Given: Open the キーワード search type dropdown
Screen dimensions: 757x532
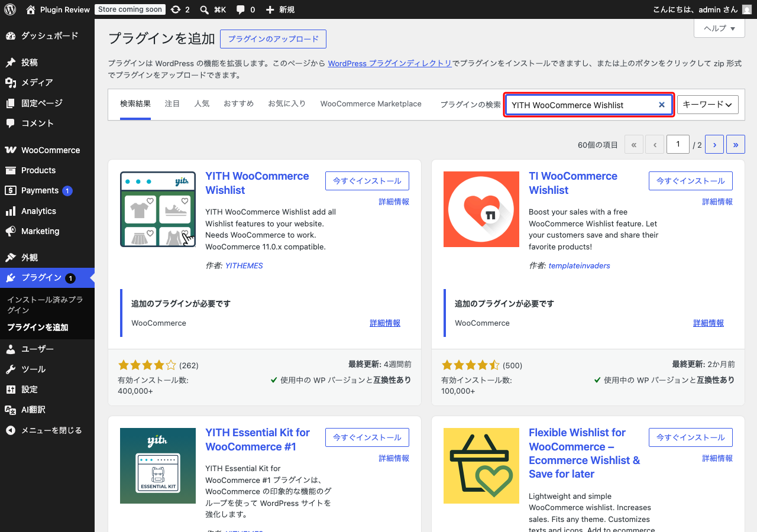Looking at the screenshot, I should tap(708, 105).
